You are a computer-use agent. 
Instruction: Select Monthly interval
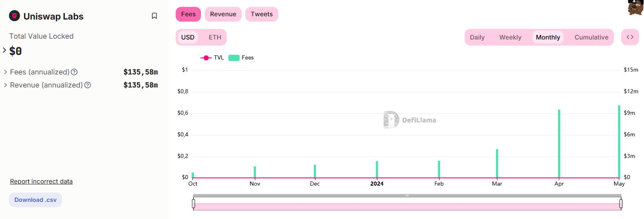[548, 37]
